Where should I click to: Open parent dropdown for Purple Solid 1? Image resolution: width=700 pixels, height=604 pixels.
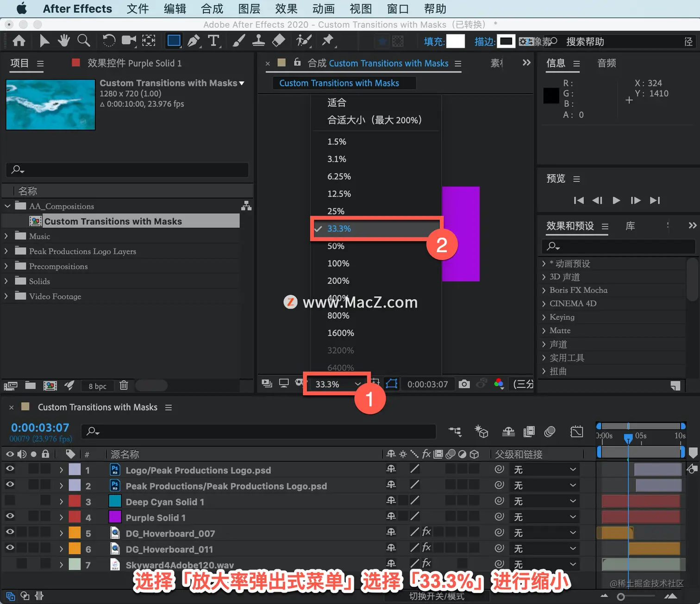(545, 517)
